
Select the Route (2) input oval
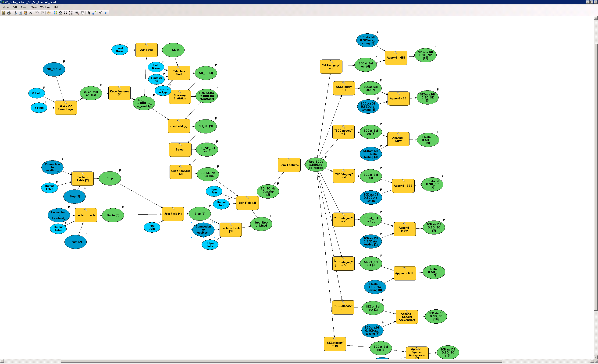(75, 242)
